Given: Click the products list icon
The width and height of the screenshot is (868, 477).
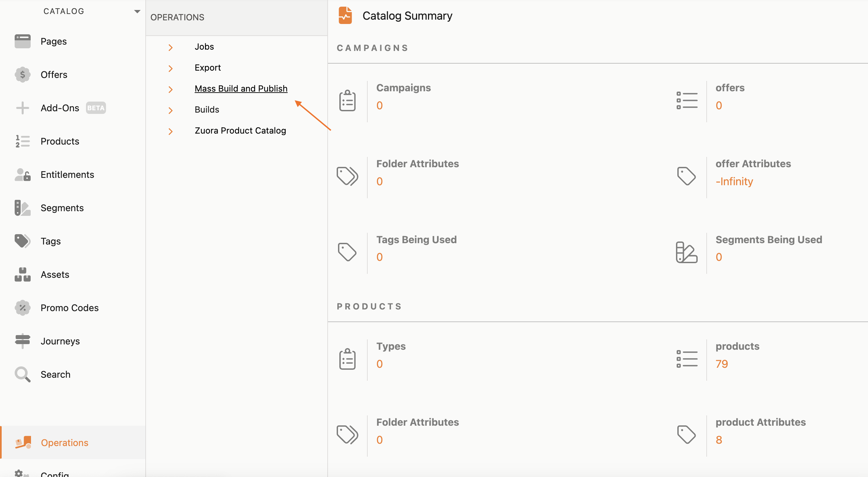Looking at the screenshot, I should pyautogui.click(x=687, y=359).
